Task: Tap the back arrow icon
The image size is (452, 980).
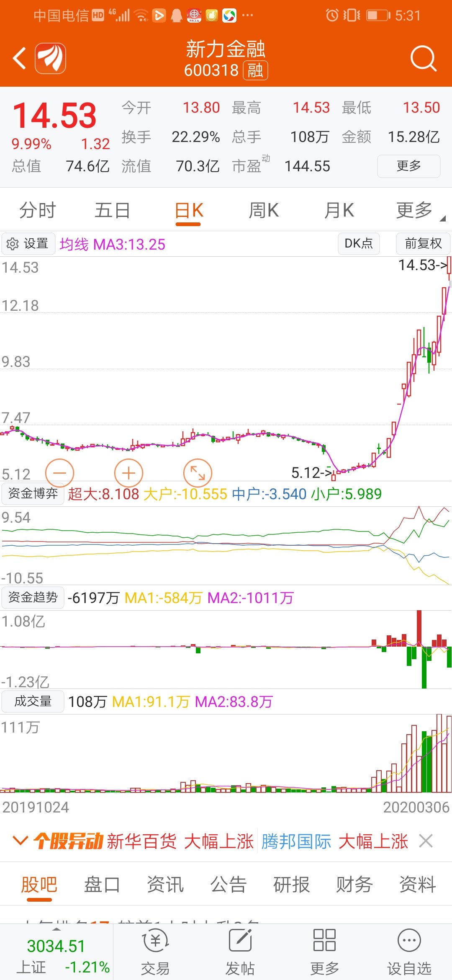Action: pyautogui.click(x=19, y=58)
